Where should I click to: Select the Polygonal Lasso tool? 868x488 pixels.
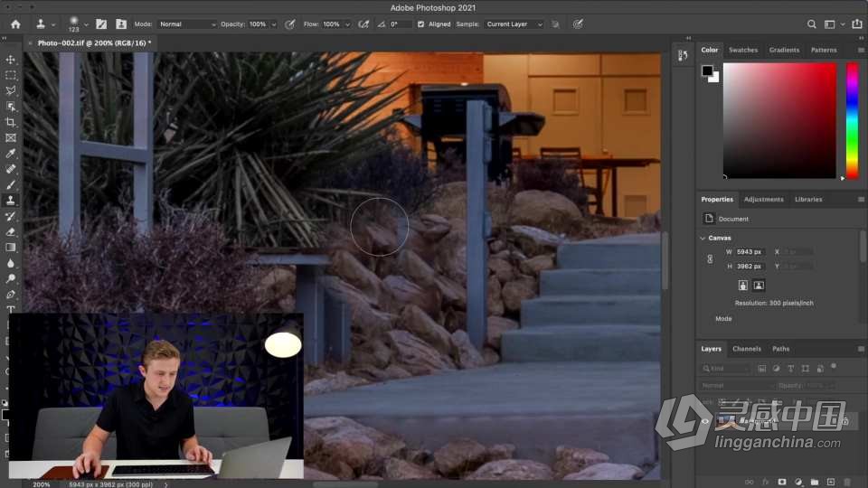tap(11, 90)
